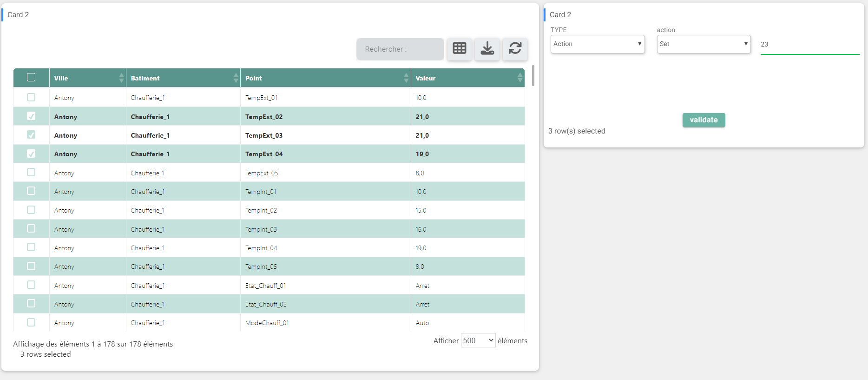Viewport: 868px width, 380px height.
Task: Uncheck the TempExt_03 row checkbox
Action: (31, 135)
